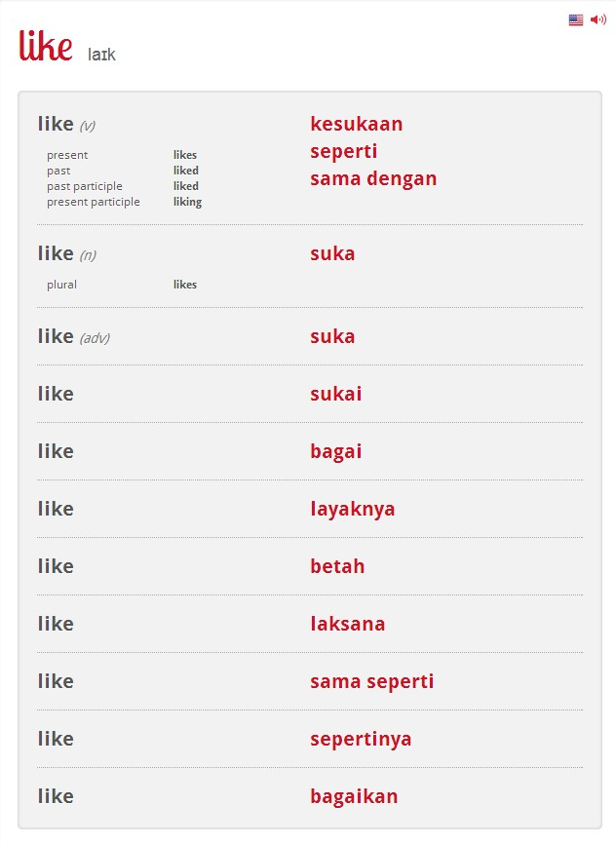616x844 pixels.
Task: Open the "bagaikan" translation link
Action: click(x=354, y=796)
